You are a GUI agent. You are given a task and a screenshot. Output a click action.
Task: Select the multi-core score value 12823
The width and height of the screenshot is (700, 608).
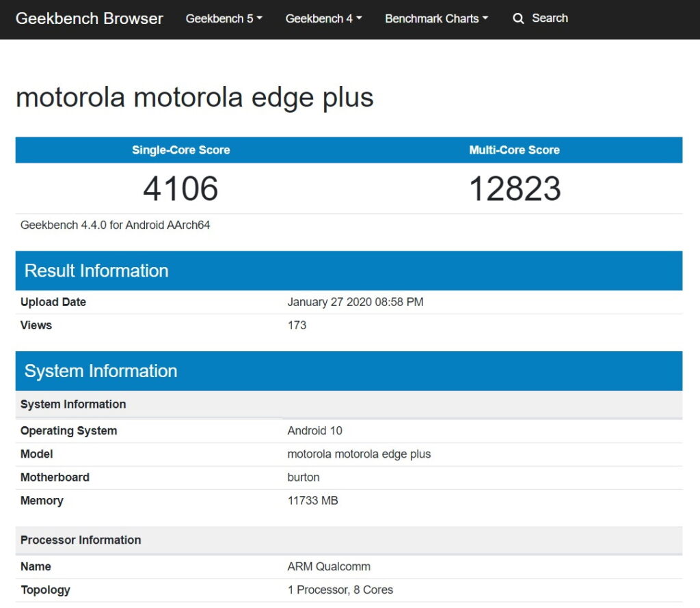515,189
